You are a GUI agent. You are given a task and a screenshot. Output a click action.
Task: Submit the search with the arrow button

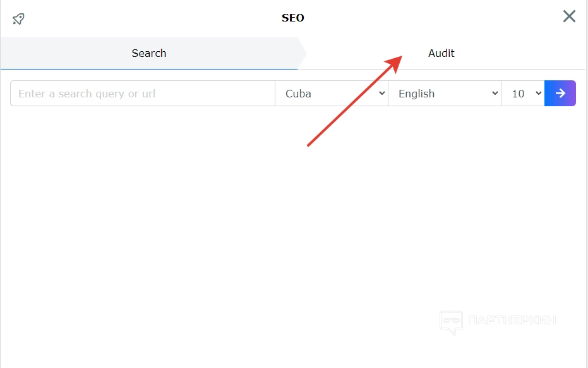pyautogui.click(x=560, y=94)
